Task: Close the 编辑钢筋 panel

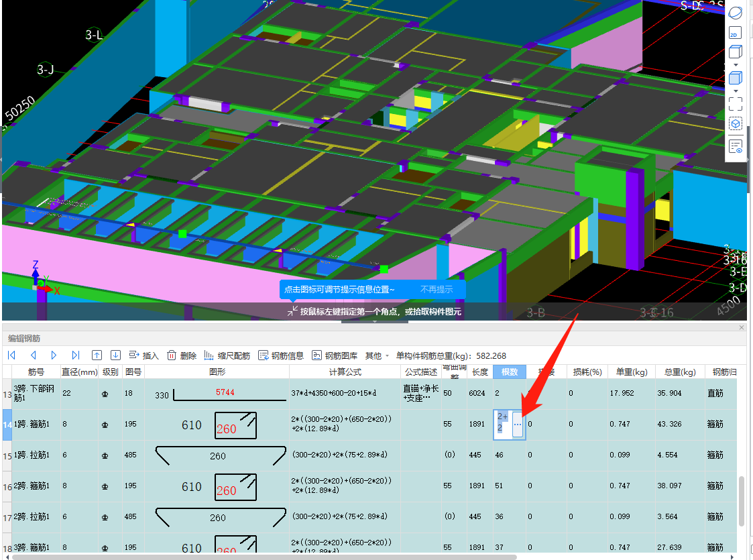Action: click(742, 327)
